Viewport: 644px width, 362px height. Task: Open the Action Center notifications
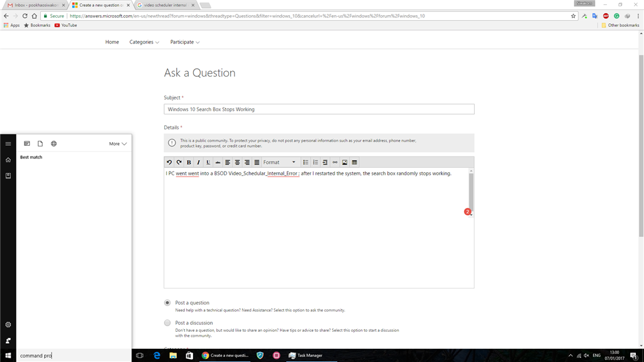[x=634, y=356]
